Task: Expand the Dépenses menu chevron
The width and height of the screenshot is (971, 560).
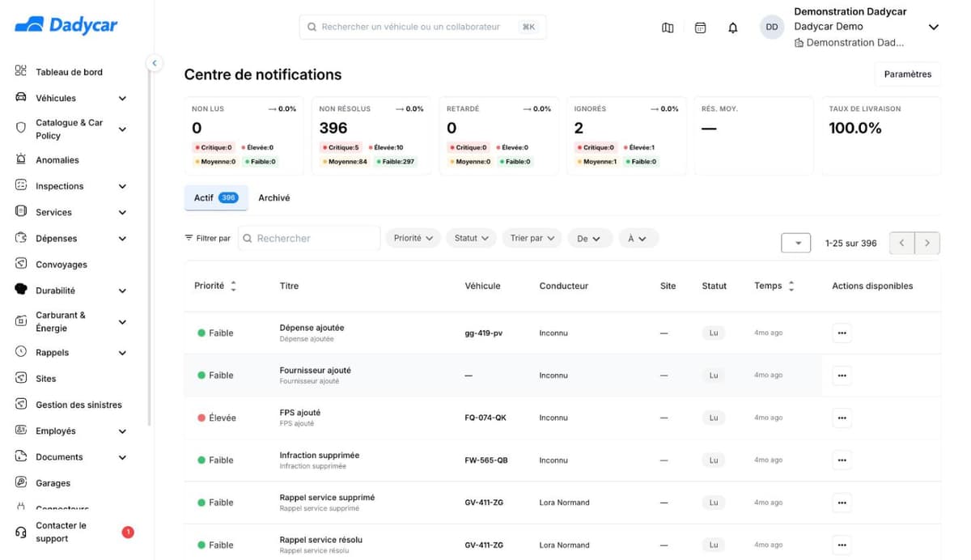Action: (122, 239)
